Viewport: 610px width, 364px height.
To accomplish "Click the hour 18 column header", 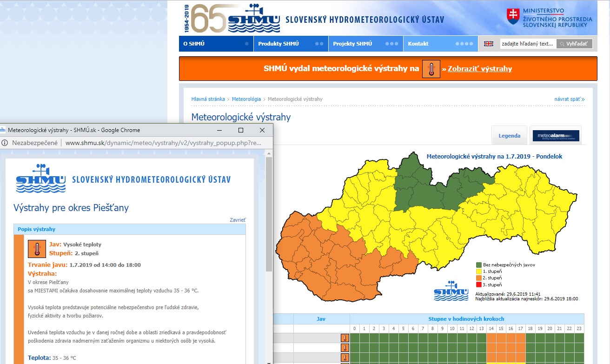I will 530,329.
